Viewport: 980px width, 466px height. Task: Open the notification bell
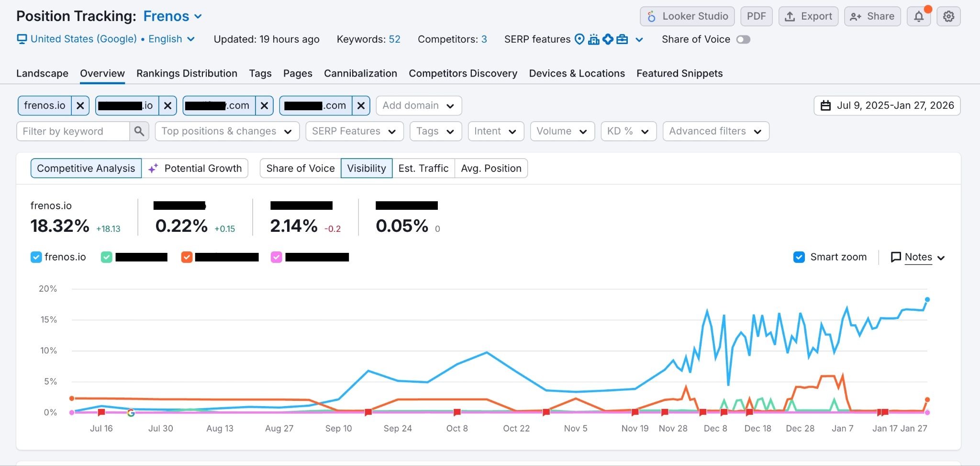coord(918,16)
